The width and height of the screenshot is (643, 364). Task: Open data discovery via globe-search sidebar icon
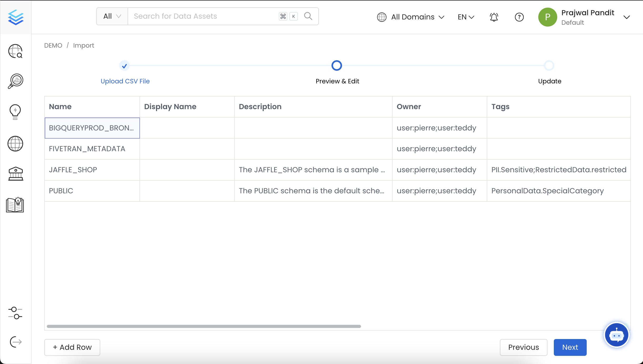[15, 51]
